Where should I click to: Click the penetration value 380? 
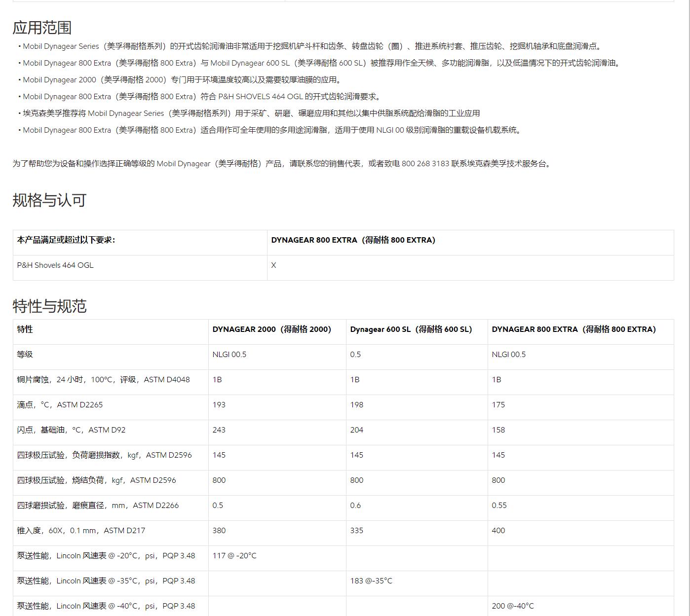[x=219, y=531]
